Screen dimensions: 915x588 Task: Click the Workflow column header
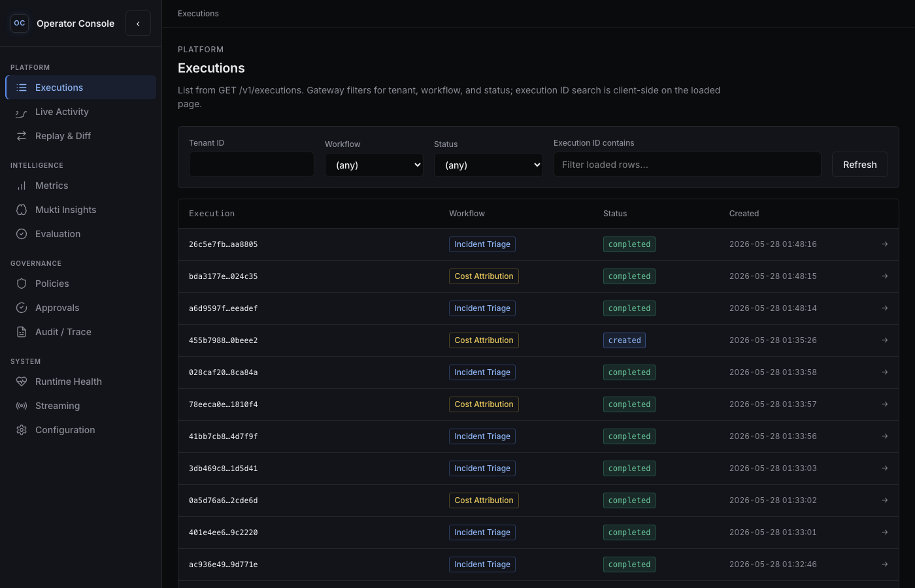[x=467, y=214]
